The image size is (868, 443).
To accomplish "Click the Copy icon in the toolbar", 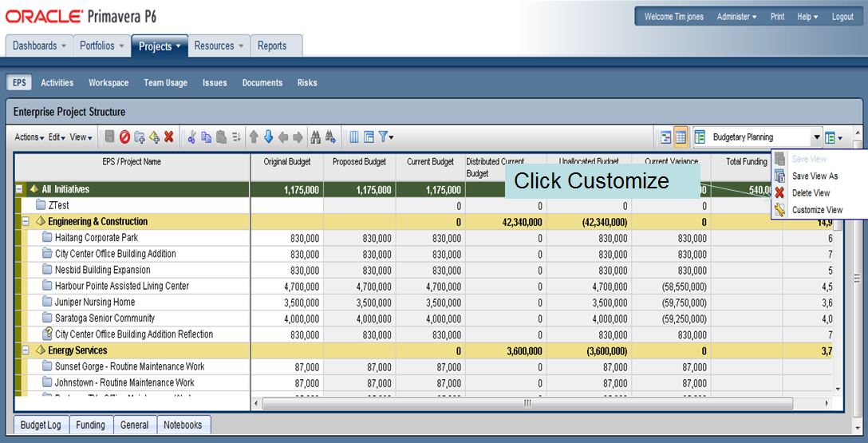I will tap(207, 136).
